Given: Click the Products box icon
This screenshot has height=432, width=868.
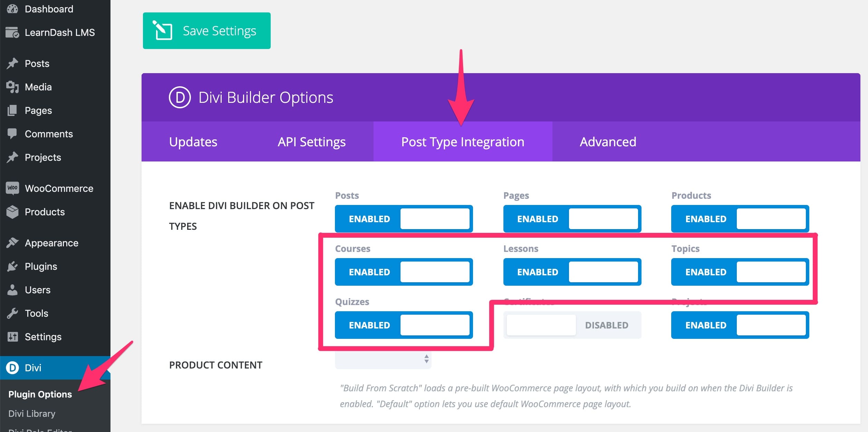Looking at the screenshot, I should [x=12, y=212].
